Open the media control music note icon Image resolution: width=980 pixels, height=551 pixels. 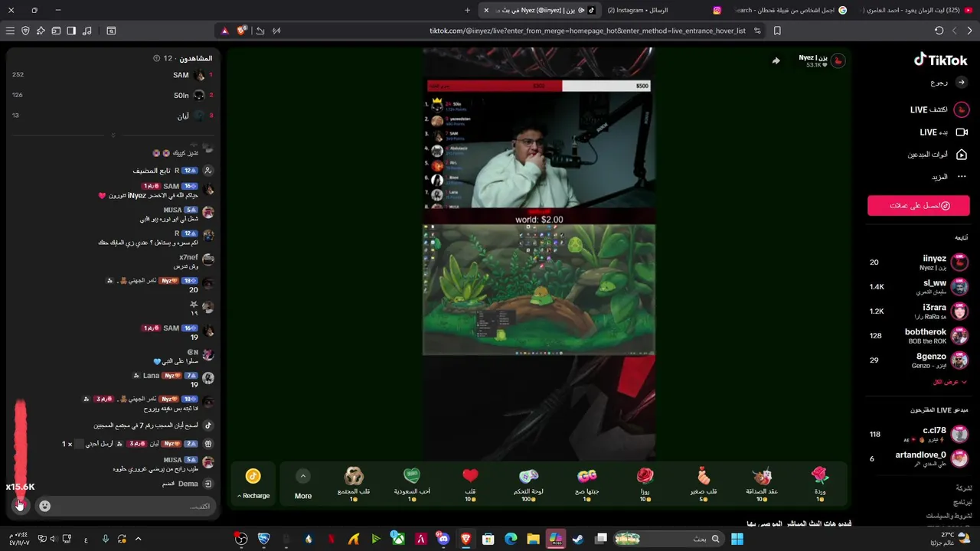coord(87,31)
